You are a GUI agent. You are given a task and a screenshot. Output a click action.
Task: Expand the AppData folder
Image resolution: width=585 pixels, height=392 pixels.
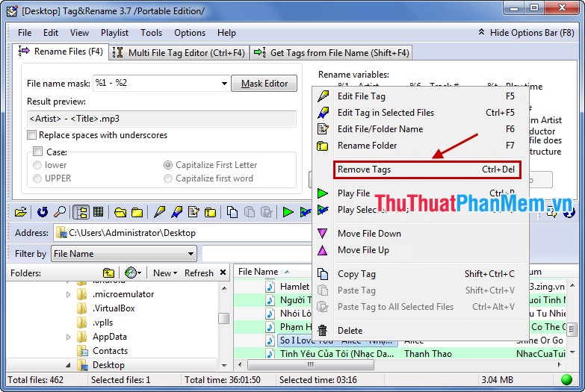coord(68,337)
